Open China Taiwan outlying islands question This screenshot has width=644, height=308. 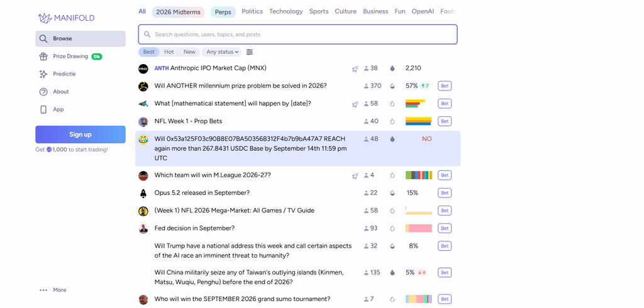click(x=249, y=277)
